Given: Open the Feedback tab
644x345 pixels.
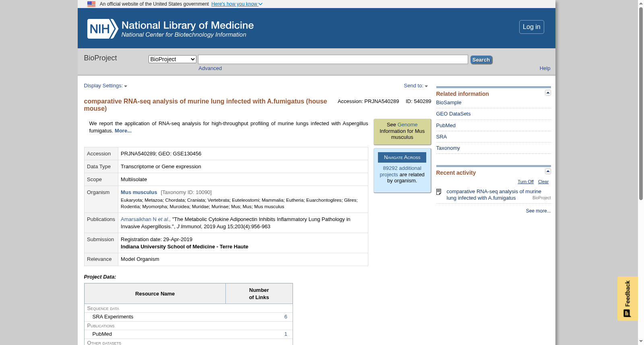Looking at the screenshot, I should pos(627,299).
